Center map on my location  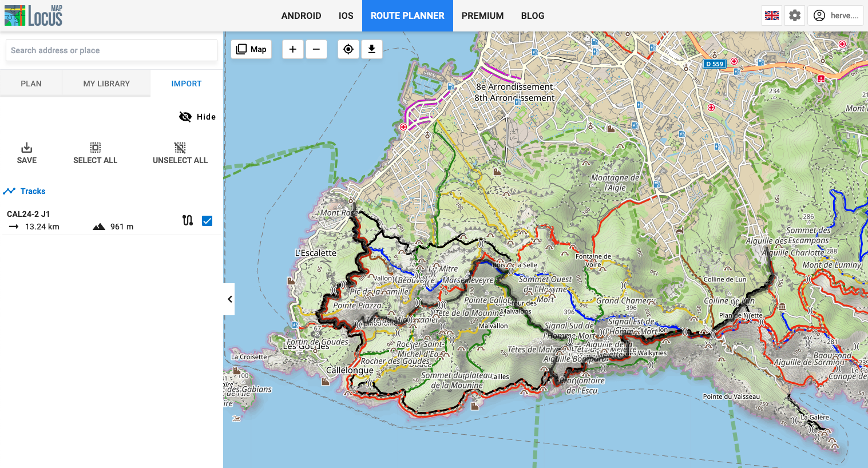coord(348,49)
